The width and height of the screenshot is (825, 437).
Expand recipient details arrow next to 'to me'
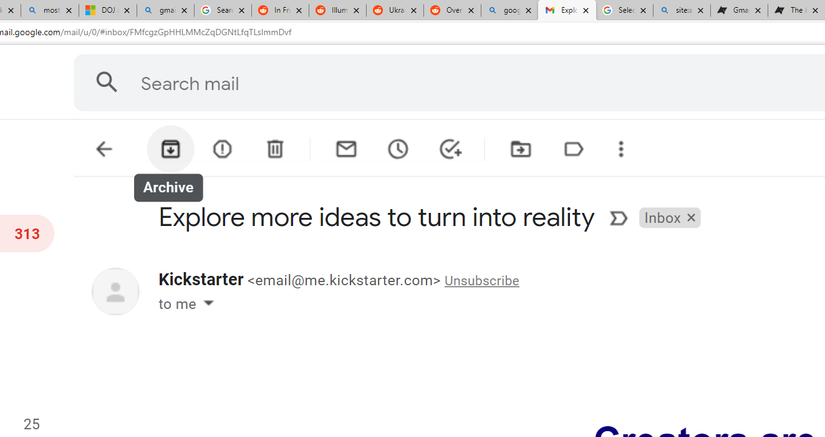click(209, 303)
